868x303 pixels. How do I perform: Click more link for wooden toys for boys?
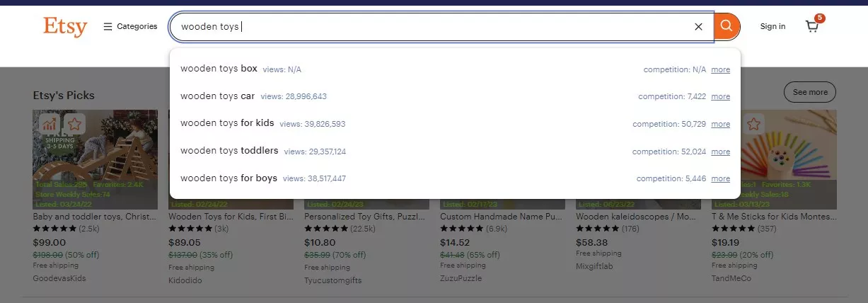click(720, 178)
